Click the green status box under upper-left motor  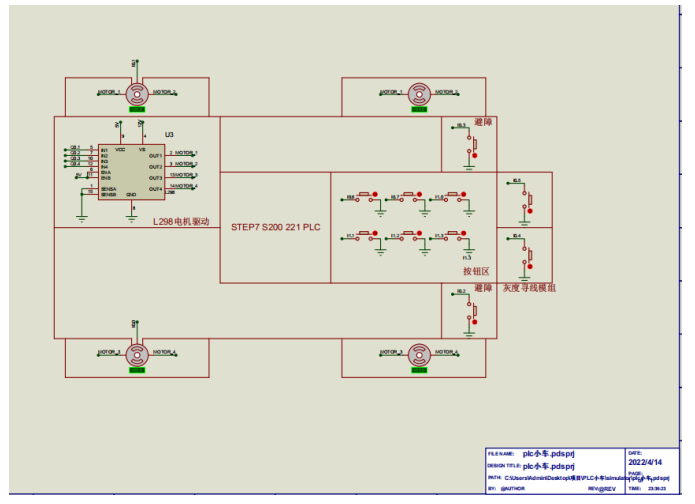(137, 109)
